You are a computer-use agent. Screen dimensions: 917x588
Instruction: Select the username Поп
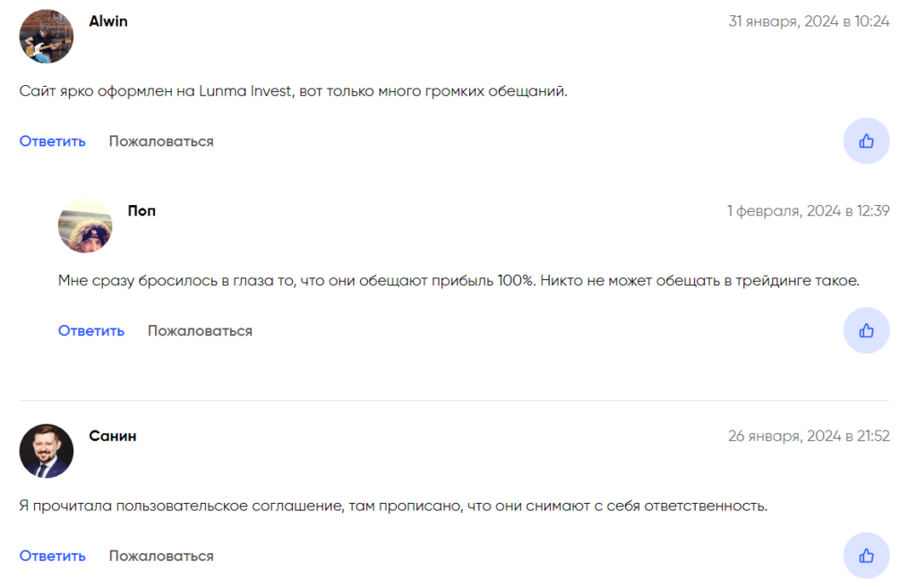click(x=141, y=210)
